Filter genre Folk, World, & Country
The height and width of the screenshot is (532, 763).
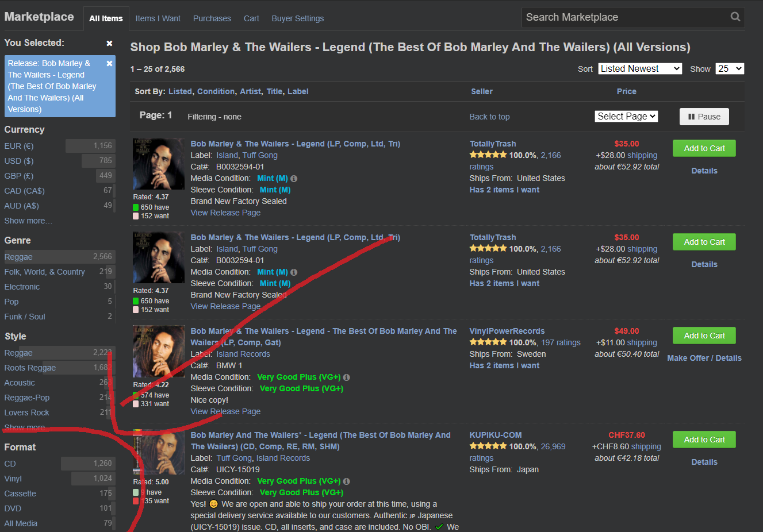(x=60, y=272)
